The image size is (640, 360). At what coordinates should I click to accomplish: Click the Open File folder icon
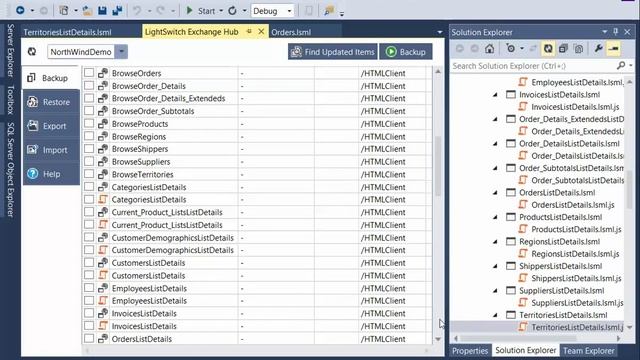tap(87, 11)
